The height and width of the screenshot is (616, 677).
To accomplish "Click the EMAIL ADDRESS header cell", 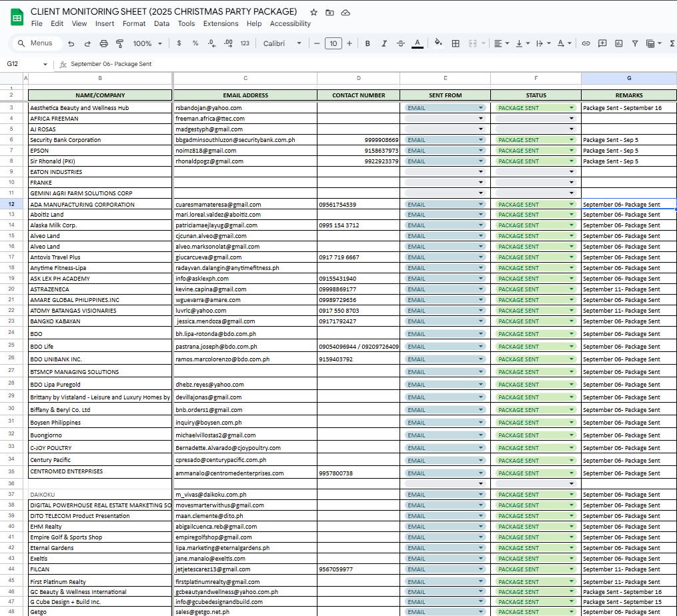I will (x=245, y=95).
